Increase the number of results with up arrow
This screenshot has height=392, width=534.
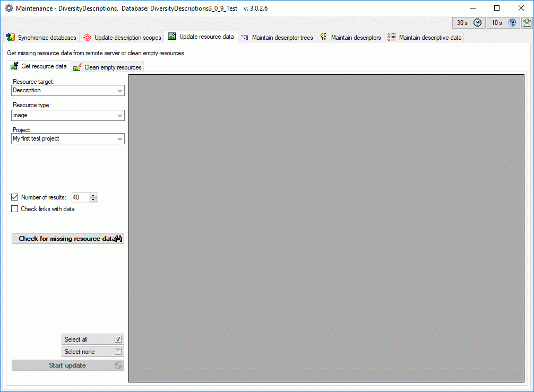pos(93,195)
